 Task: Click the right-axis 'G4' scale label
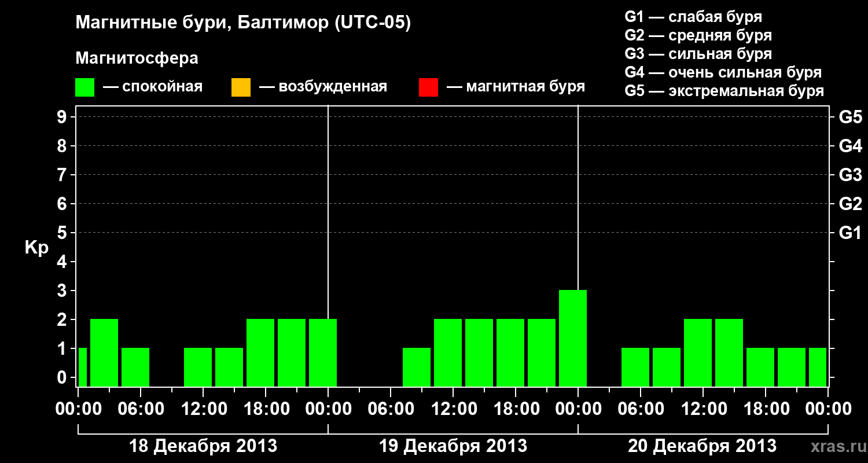[x=850, y=146]
